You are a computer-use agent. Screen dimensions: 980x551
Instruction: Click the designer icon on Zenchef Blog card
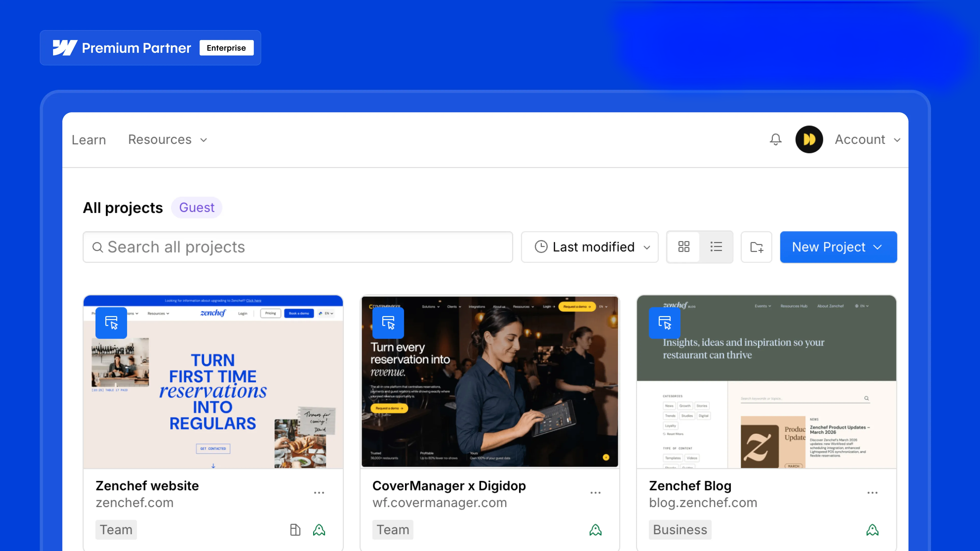(x=665, y=322)
